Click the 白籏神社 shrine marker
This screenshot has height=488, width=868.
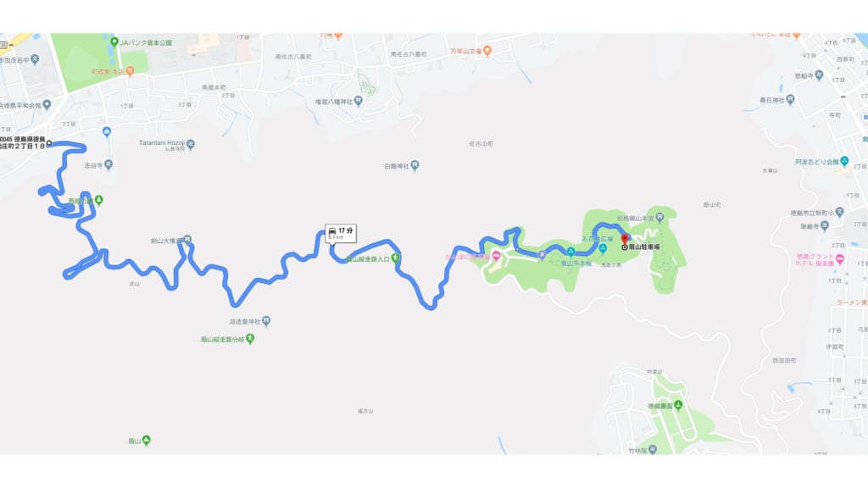pos(415,165)
